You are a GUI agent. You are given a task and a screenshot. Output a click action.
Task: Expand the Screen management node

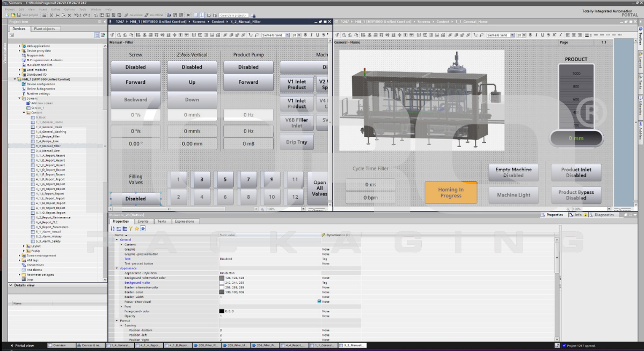tap(20, 255)
